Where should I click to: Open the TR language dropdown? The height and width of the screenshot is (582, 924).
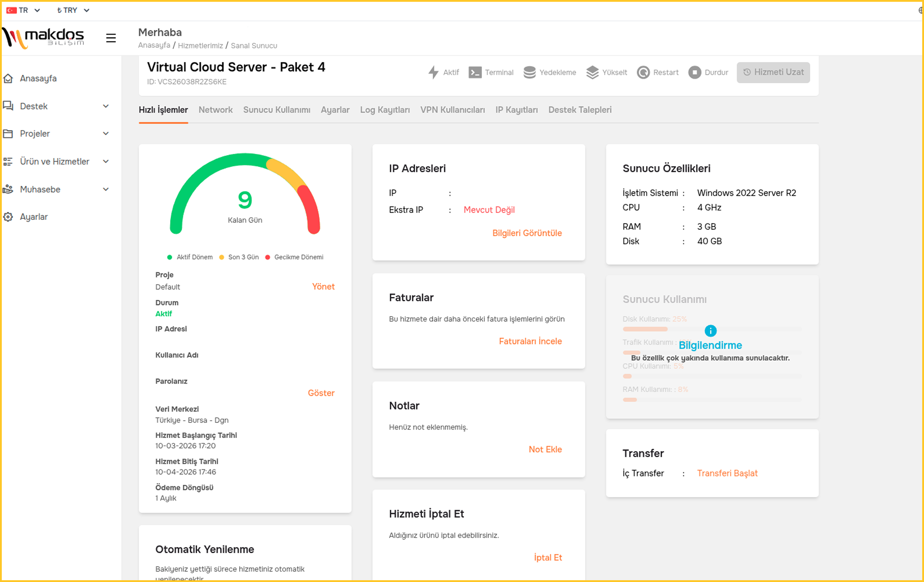[24, 10]
